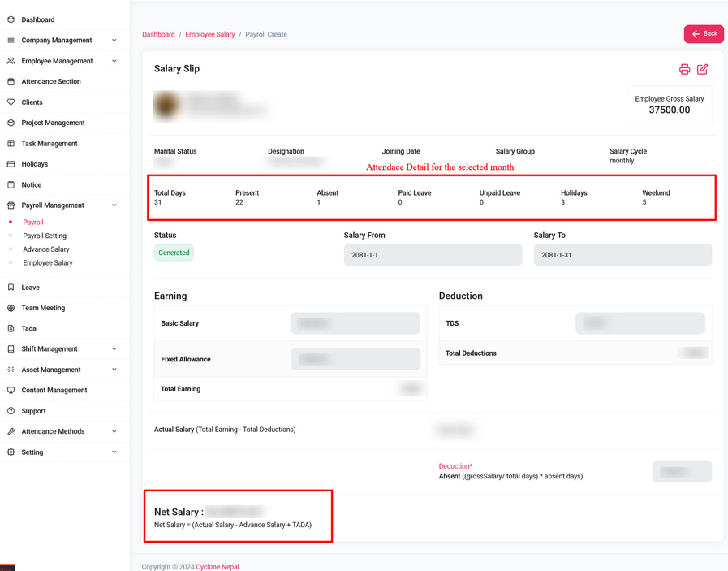728x571 pixels.
Task: Click the Salary From date field
Action: point(433,255)
